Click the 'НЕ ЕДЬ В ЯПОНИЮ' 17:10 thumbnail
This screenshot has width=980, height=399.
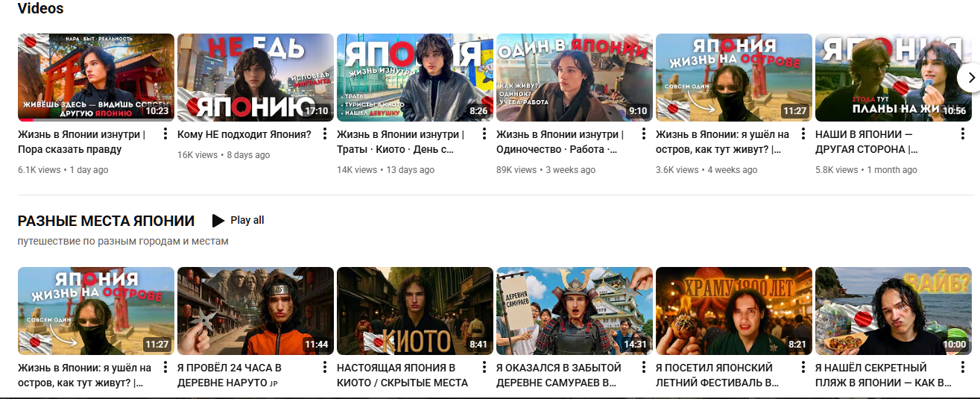coord(256,78)
